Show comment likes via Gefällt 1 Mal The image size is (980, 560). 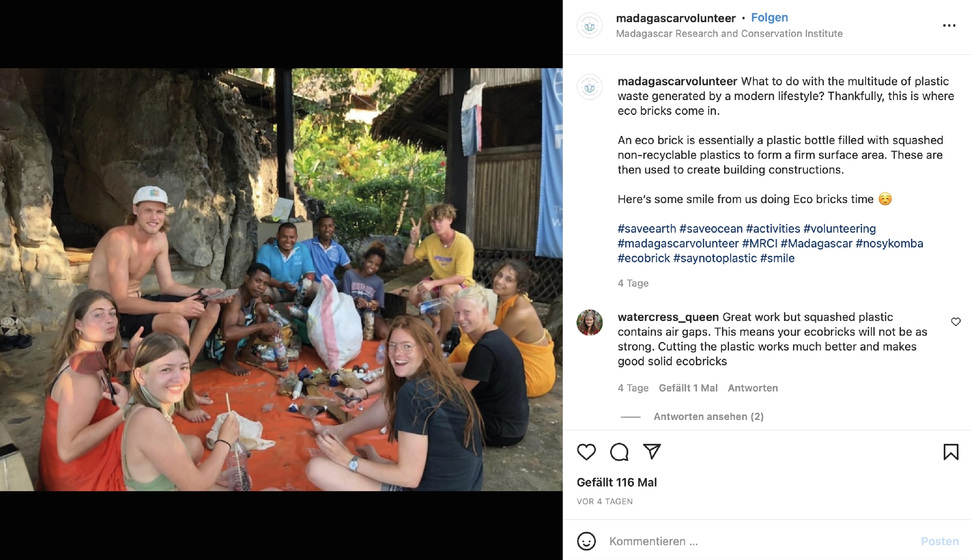(688, 388)
